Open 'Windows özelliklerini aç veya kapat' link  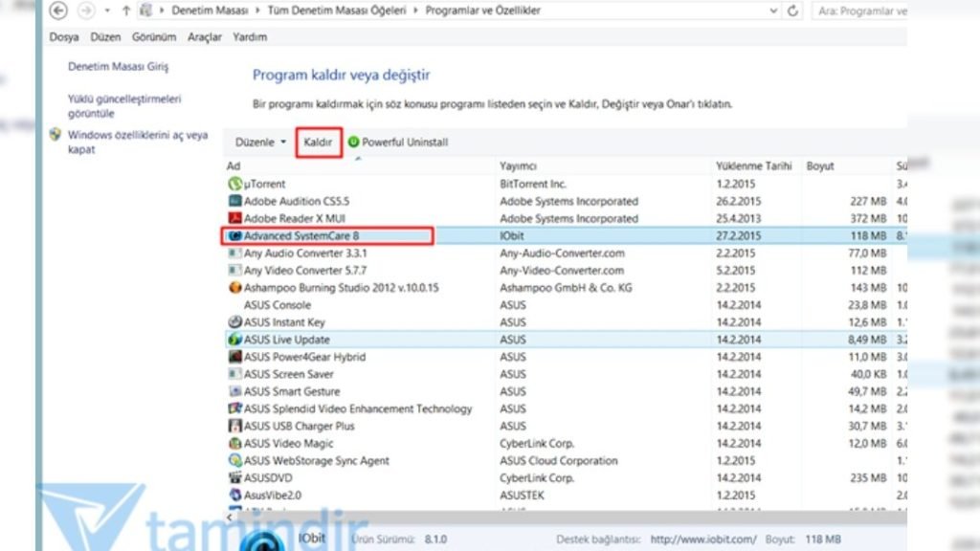tap(138, 142)
